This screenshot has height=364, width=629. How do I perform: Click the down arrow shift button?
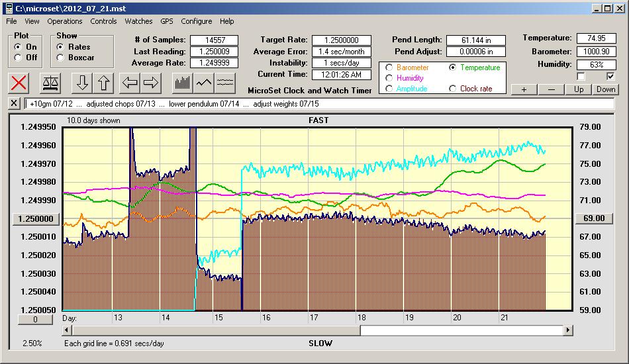pos(82,83)
